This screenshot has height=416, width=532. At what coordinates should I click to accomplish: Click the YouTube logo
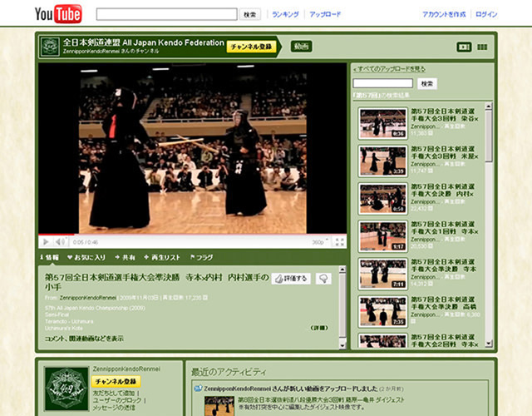point(58,14)
